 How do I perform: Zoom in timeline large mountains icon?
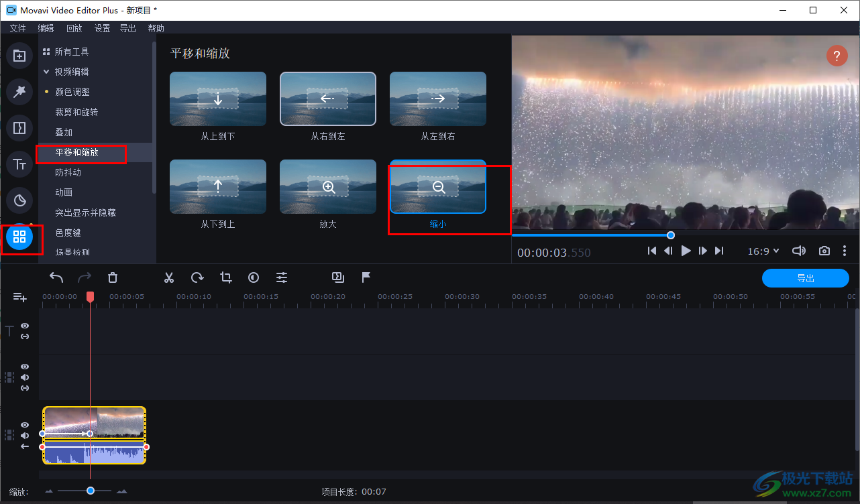tap(121, 491)
